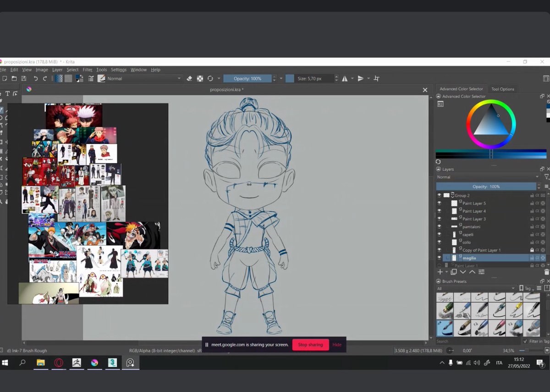
Task: Click the foreground/background color indicator in toolbar
Action: [79, 78]
